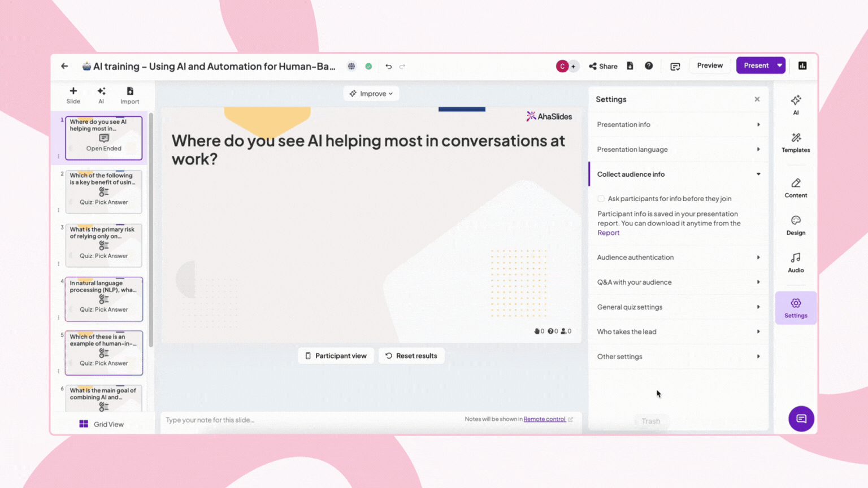Open the Improve dropdown
Screen dimensions: 868x488
(x=371, y=94)
